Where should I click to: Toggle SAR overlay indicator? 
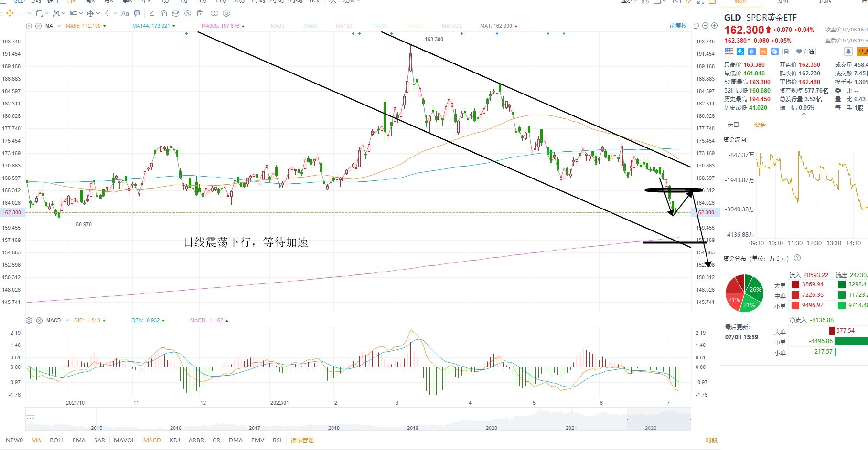[x=99, y=440]
